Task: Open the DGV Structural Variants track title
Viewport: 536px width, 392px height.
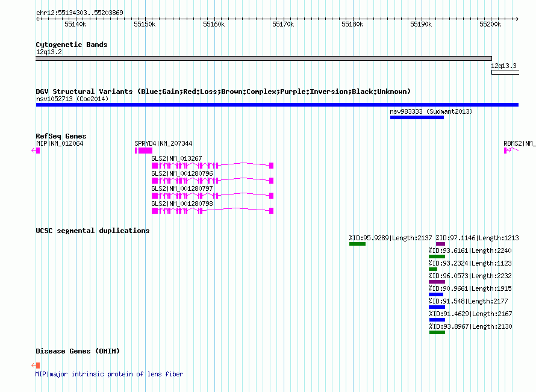Action: 223,92
